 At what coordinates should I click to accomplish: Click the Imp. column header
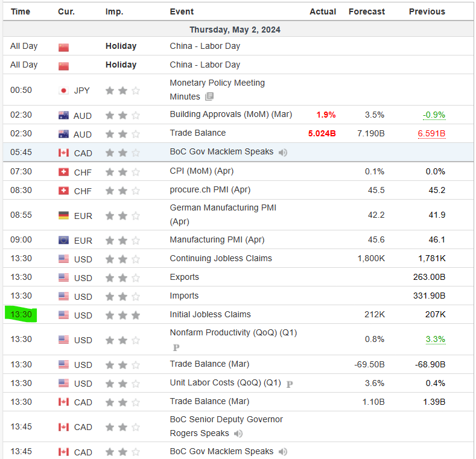pos(114,11)
